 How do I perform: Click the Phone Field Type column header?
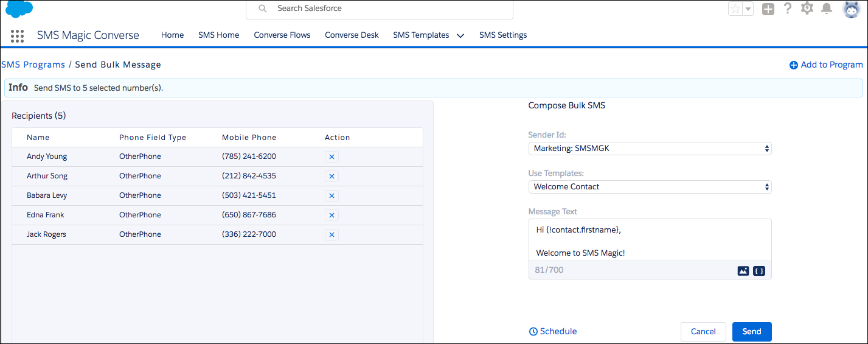(153, 138)
